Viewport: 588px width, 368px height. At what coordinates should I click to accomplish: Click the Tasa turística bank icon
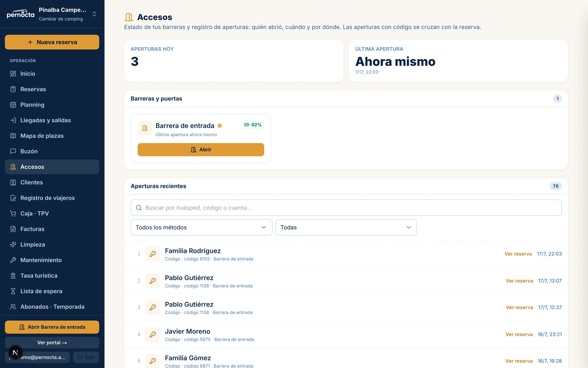13,276
